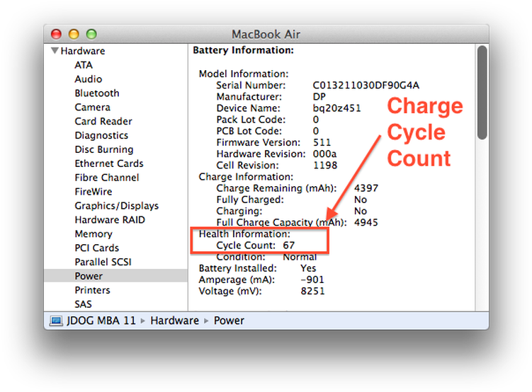Click the computer icon in path bar
The image size is (532, 392).
[56, 321]
